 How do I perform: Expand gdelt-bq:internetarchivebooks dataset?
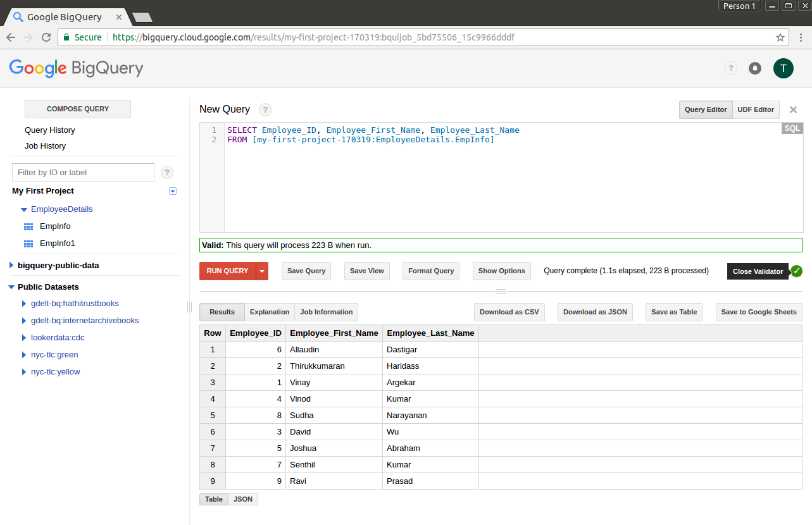[24, 321]
